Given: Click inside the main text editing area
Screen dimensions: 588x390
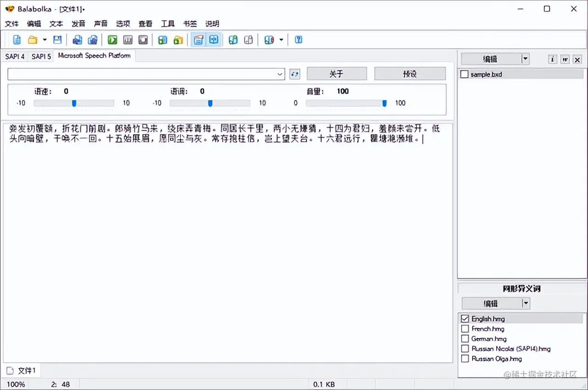Looking at the screenshot, I should pos(227,243).
